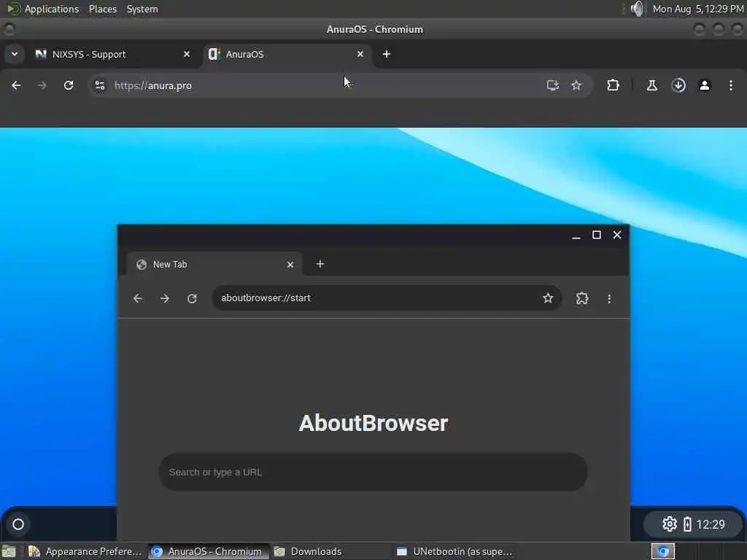Select AnuraOS - Chromium taskbar entry
Viewport: 747px width, 560px height.
click(208, 551)
